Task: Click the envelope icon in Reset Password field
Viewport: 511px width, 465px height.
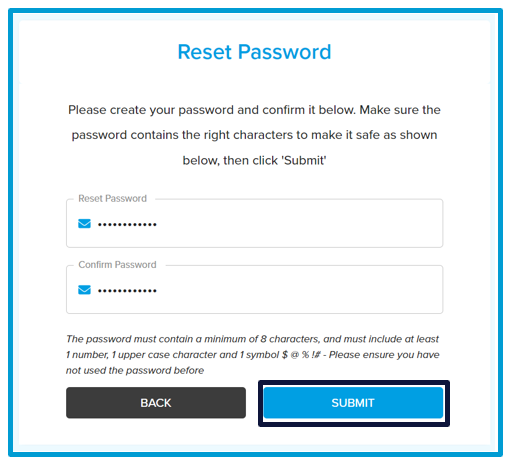Action: click(x=84, y=224)
